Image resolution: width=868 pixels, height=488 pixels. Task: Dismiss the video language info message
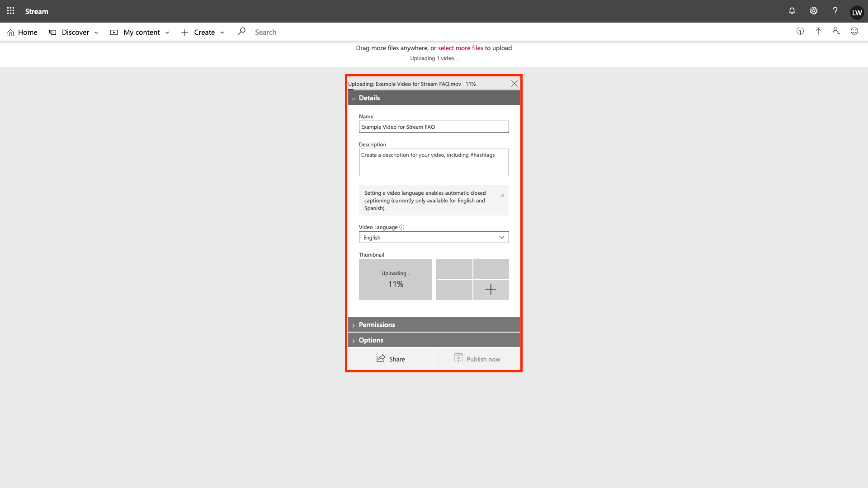point(502,196)
